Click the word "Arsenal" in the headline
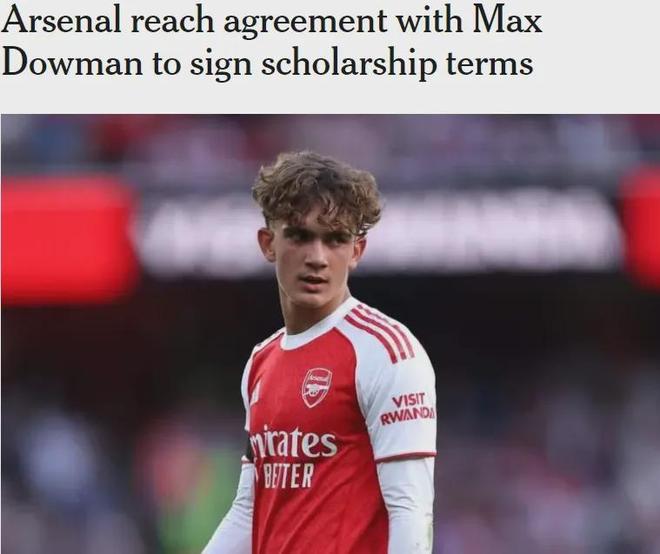 (x=61, y=20)
